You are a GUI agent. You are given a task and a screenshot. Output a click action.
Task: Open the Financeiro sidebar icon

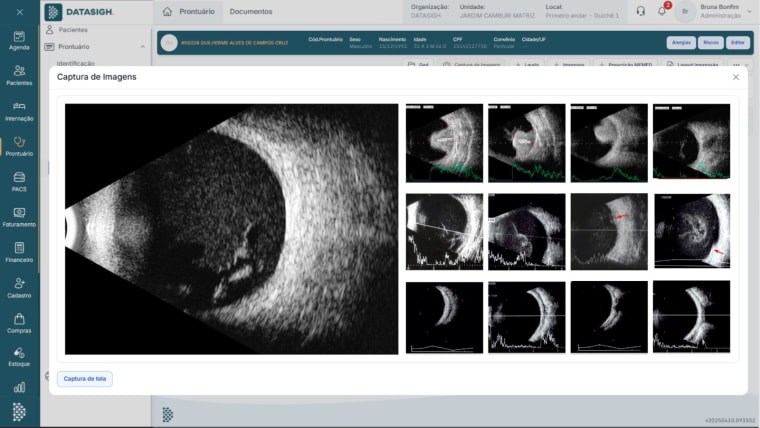coord(19,253)
